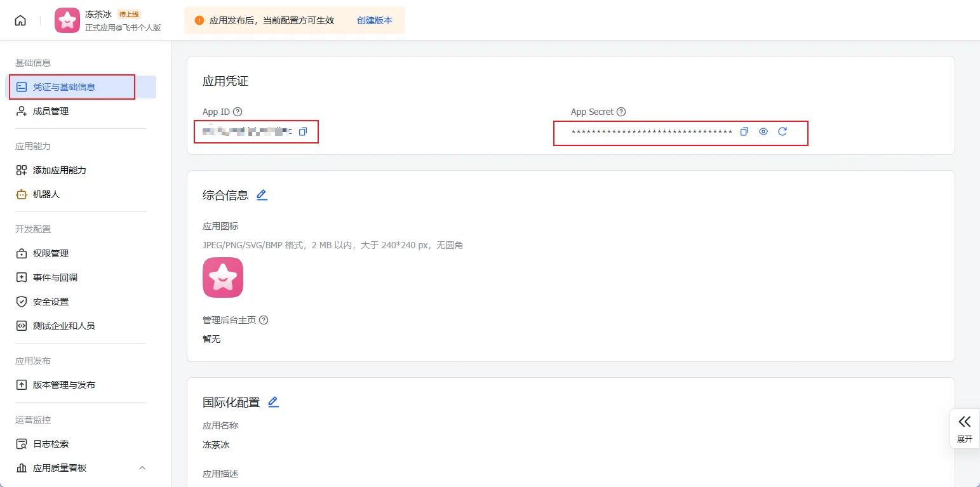Open 版本管理与发布 page
Viewport: 980px width, 487px height.
coord(64,385)
